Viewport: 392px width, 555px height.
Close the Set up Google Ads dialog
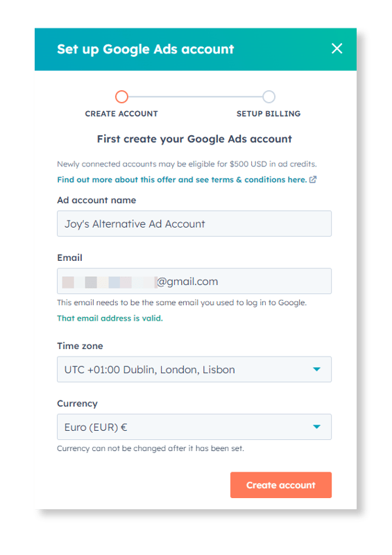point(336,49)
